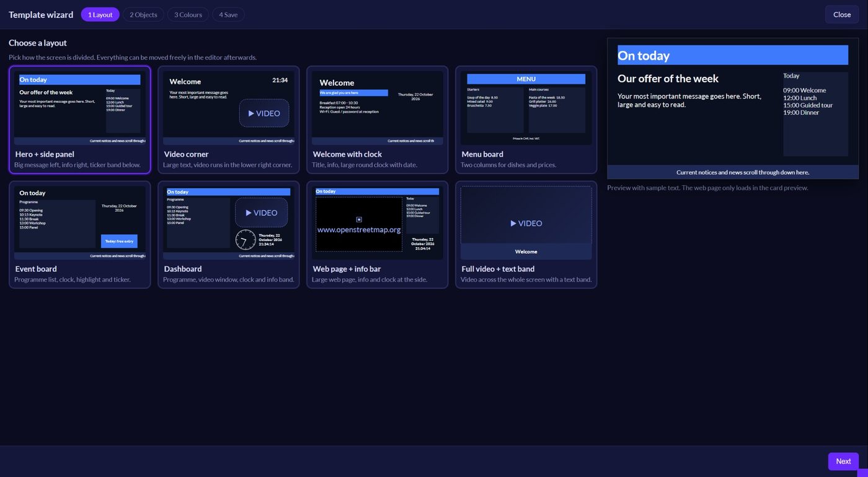Click the Next button
This screenshot has height=477, width=868.
(x=843, y=461)
